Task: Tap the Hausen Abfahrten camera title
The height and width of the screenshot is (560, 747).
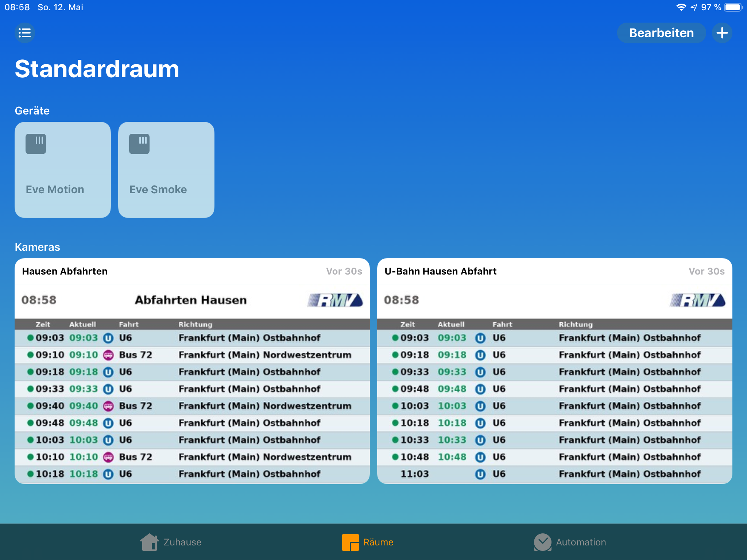Action: click(x=65, y=271)
